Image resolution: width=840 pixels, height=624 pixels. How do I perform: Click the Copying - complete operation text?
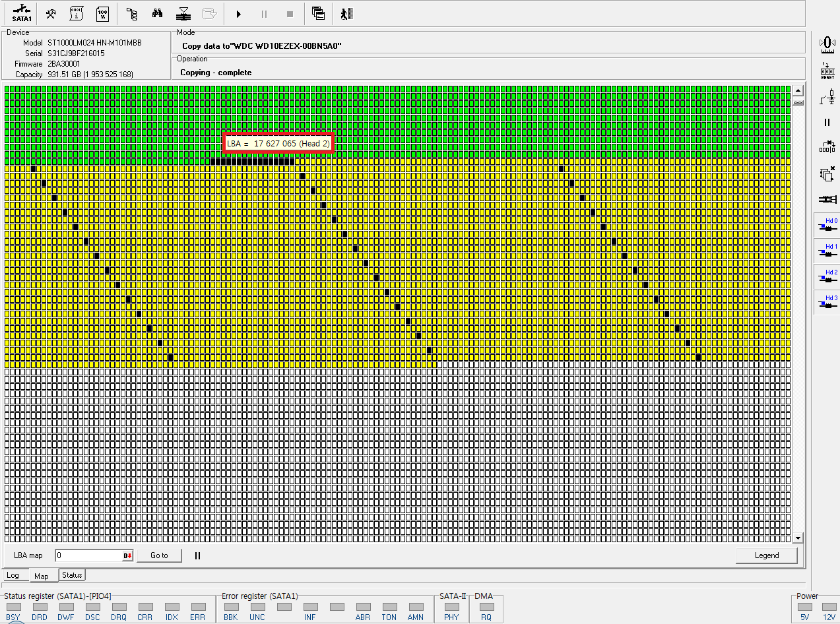pyautogui.click(x=216, y=73)
